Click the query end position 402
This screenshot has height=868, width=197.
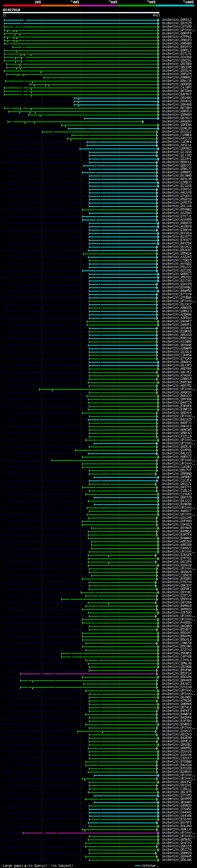coord(155,15)
